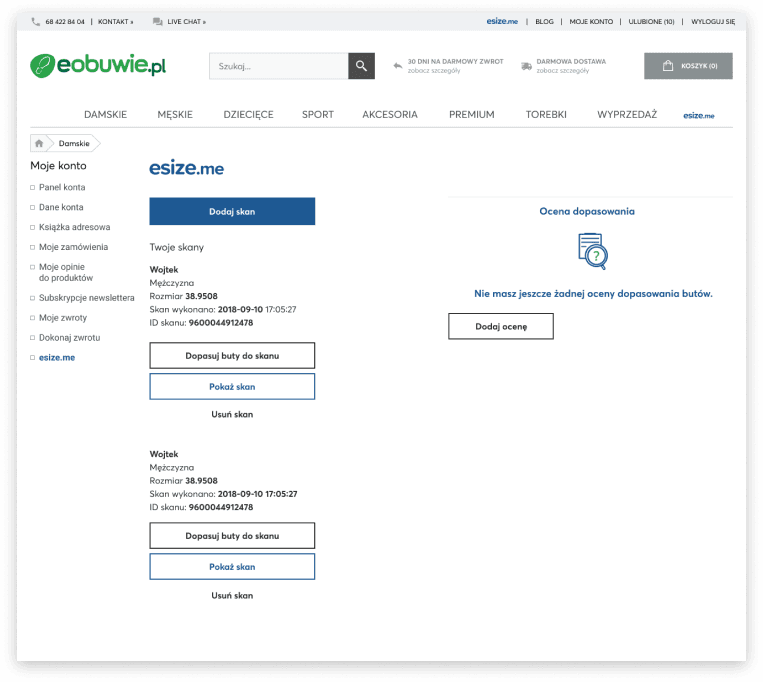Click the delivery truck icon

point(526,66)
